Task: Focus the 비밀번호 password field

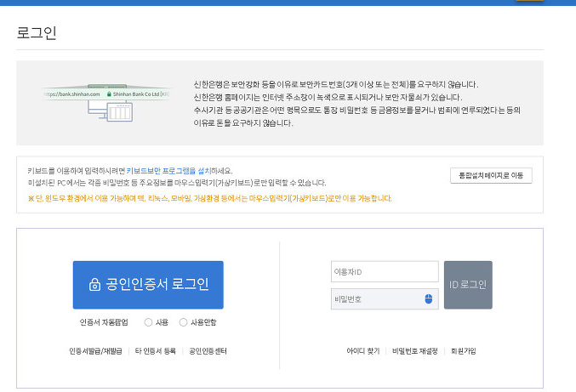Action: (385, 298)
